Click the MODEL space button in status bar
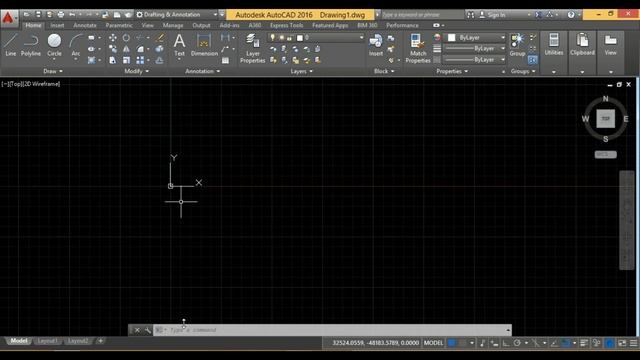Viewport: 640px width, 360px height. click(433, 343)
